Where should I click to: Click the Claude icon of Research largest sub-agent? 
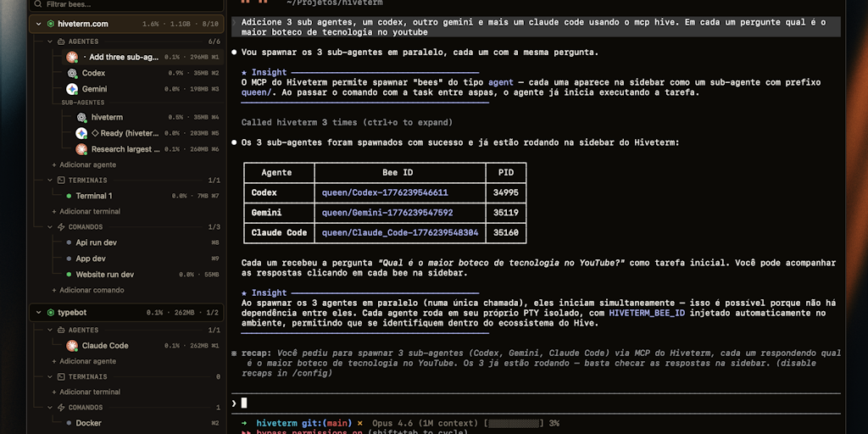coord(81,149)
